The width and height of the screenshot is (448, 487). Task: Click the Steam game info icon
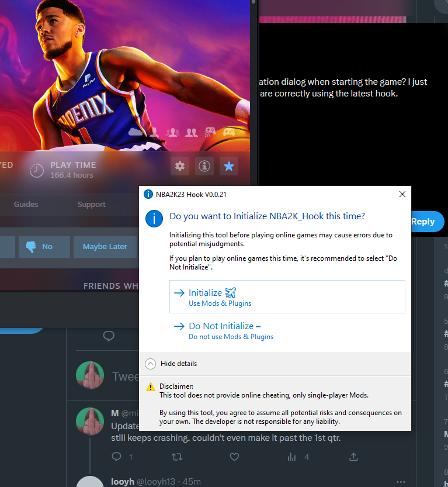(204, 166)
